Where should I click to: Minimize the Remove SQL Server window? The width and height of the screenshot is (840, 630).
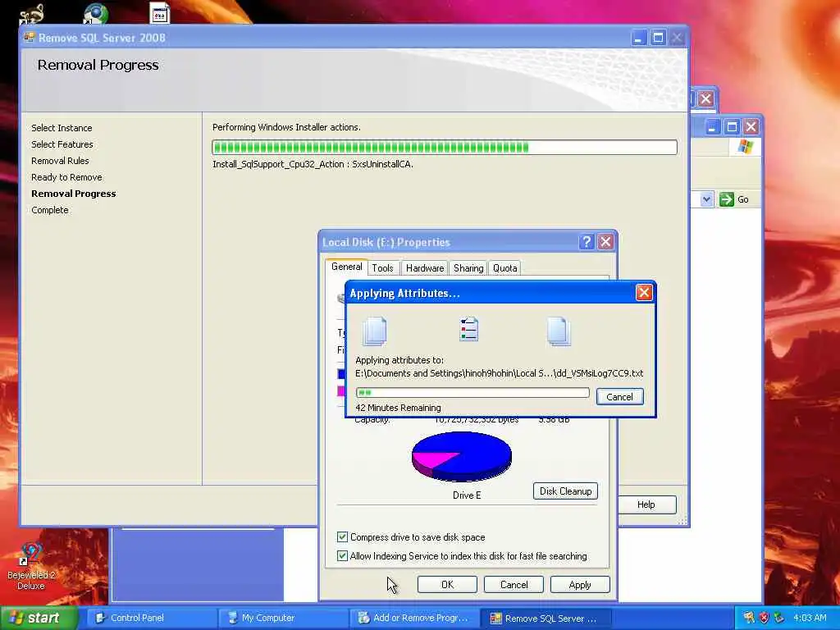(638, 38)
